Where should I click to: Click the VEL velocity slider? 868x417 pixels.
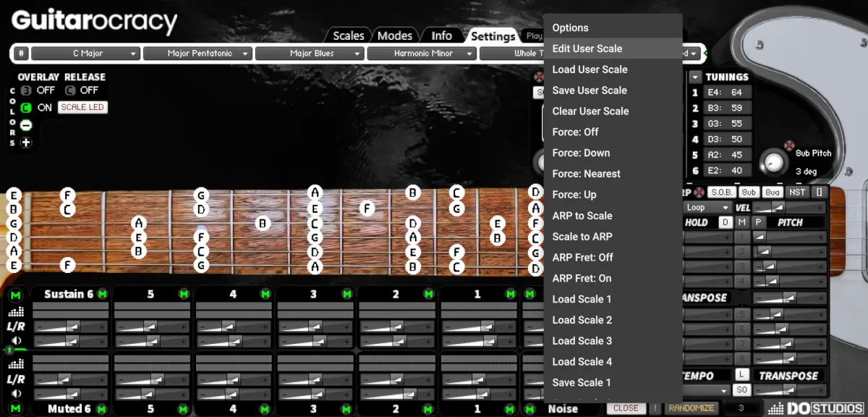tap(789, 208)
